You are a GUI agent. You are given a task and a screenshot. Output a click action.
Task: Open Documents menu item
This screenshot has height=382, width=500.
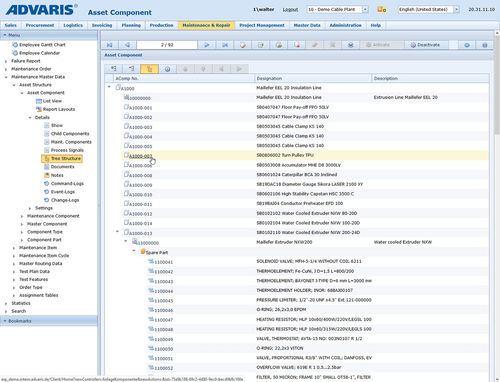click(63, 167)
